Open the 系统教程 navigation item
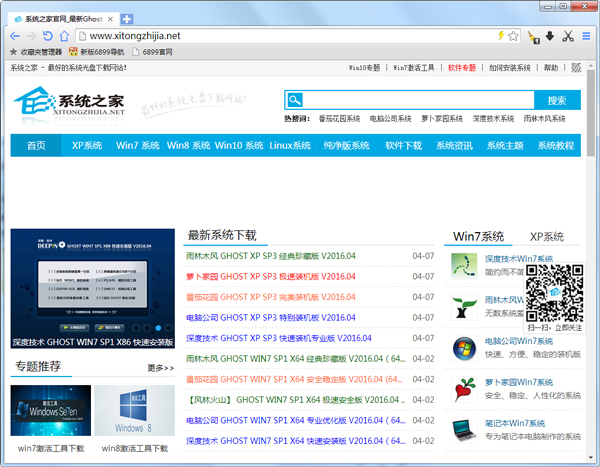 pyautogui.click(x=556, y=145)
